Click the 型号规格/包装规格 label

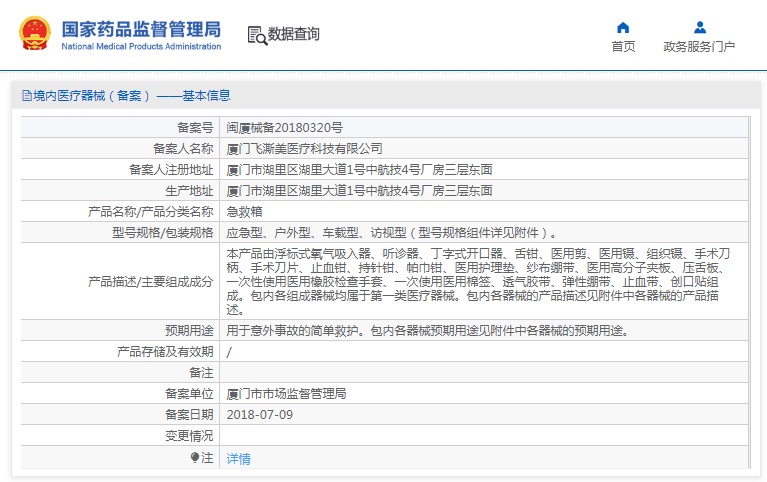(x=162, y=233)
